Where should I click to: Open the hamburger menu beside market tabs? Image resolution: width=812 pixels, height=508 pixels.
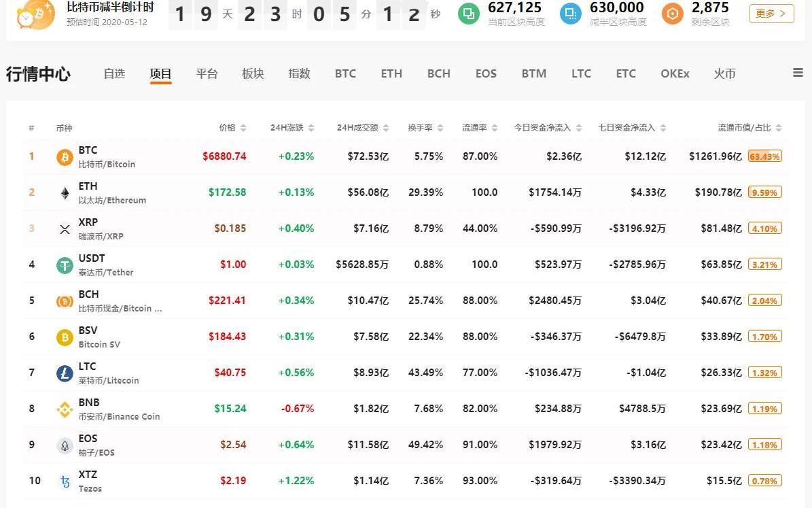pos(798,73)
